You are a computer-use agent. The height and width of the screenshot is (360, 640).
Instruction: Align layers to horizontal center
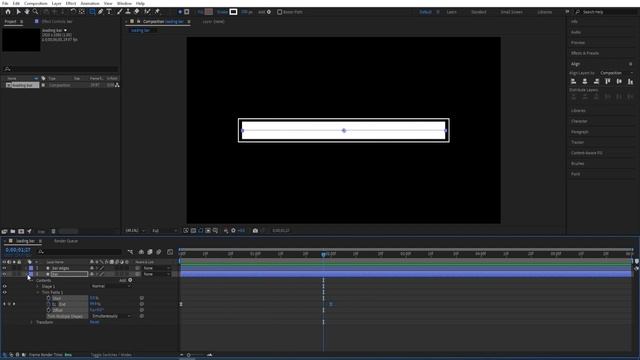[585, 82]
